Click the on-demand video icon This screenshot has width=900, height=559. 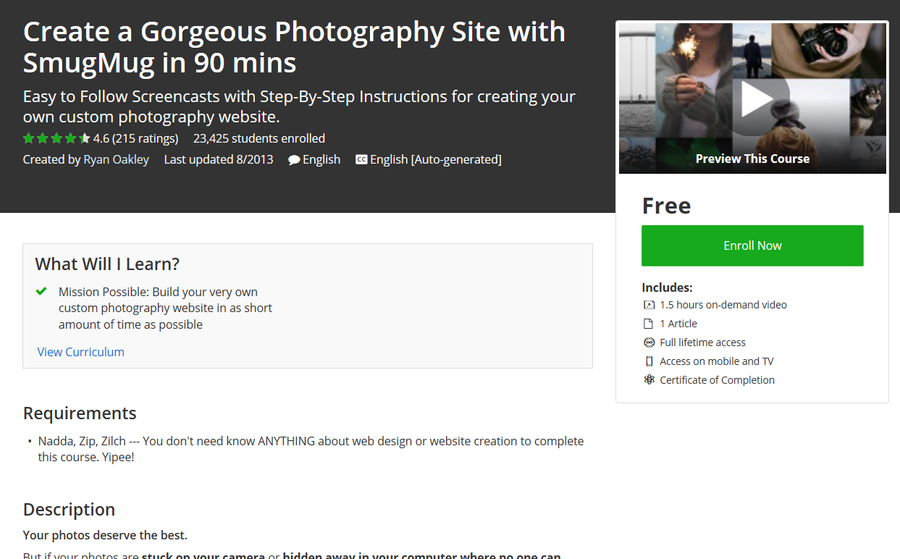[x=649, y=305]
